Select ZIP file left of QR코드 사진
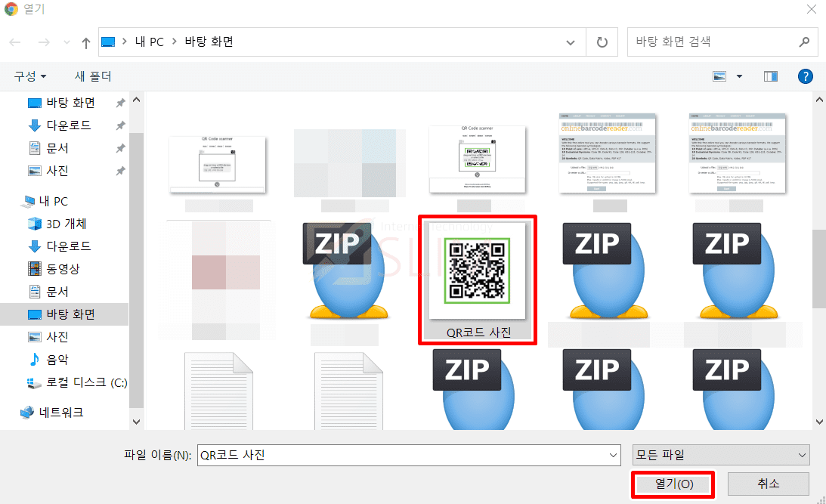Image resolution: width=826 pixels, height=504 pixels. tap(347, 271)
